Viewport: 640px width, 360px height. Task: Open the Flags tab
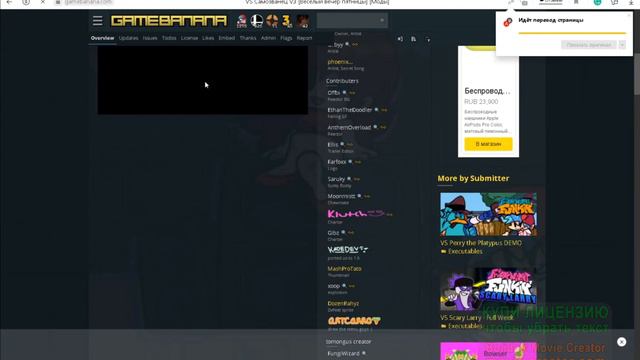tap(286, 38)
